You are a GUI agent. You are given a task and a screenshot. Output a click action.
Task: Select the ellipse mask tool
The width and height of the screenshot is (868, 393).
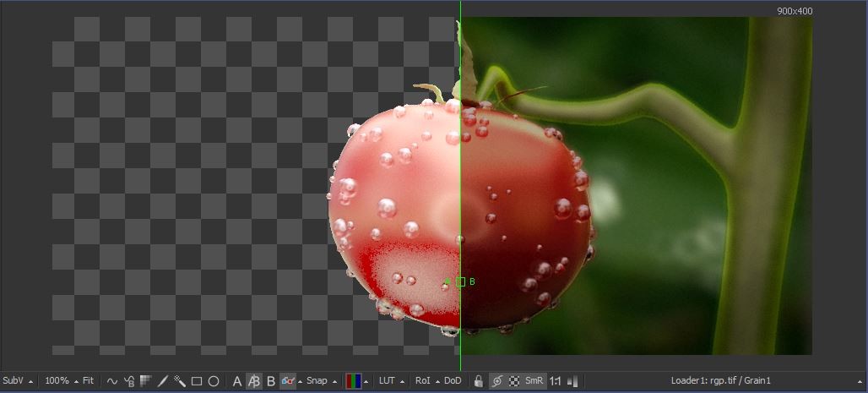(x=214, y=381)
